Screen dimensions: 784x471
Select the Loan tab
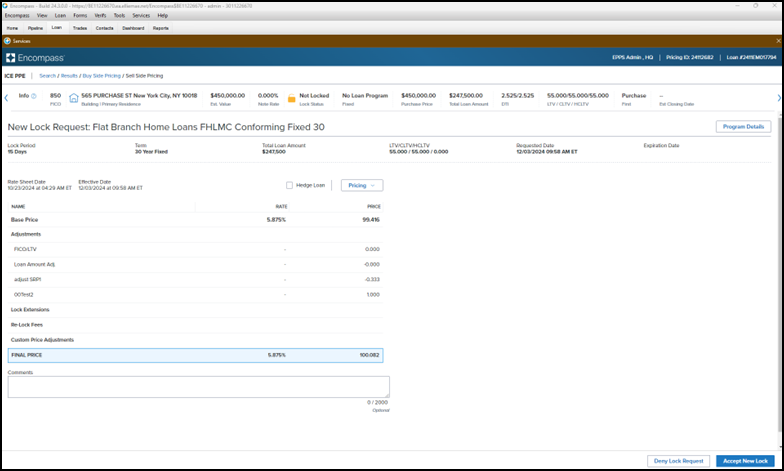click(x=57, y=28)
